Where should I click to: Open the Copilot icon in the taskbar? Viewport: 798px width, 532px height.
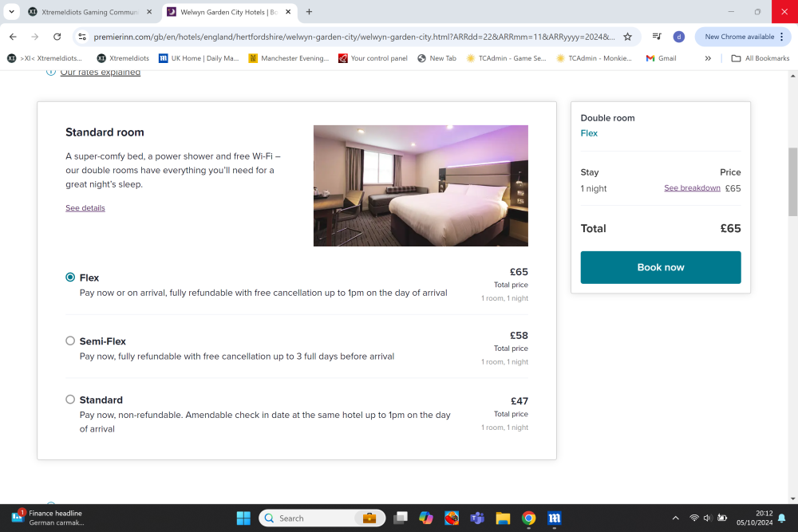point(426,518)
